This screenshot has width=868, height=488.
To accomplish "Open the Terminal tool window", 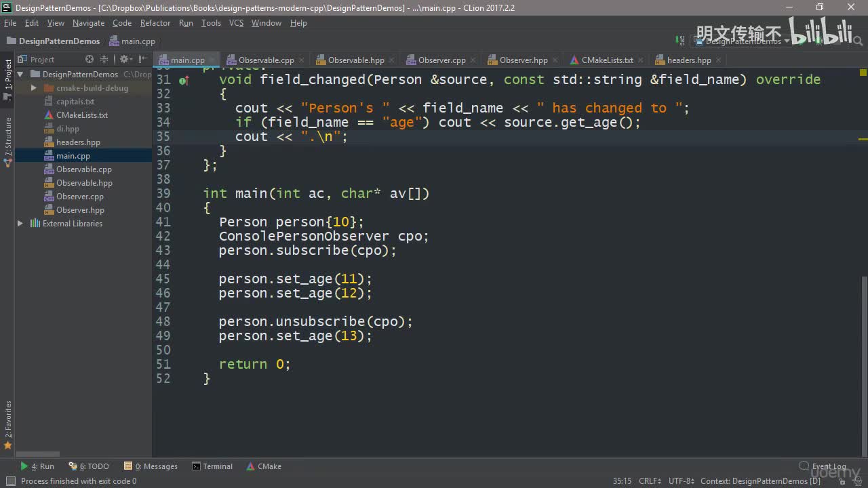I will [212, 466].
